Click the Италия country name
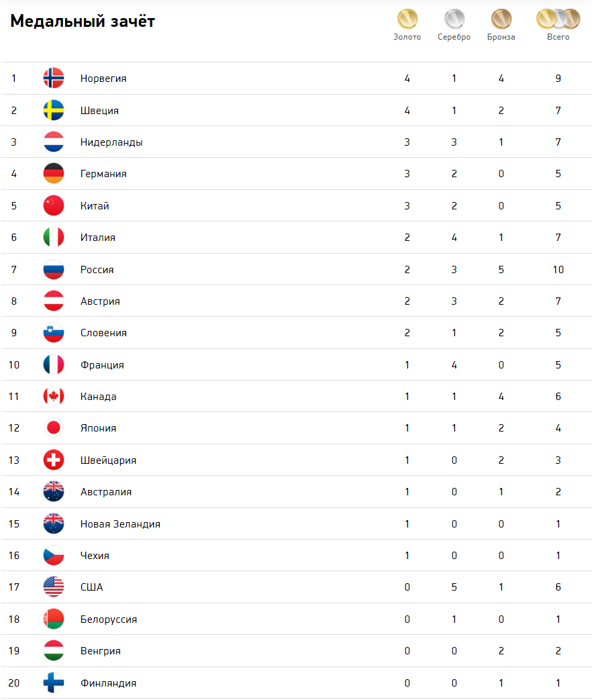 98,238
